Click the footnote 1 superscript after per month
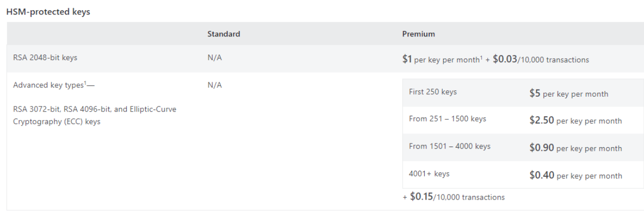Screen dimensions: 644x215 point(481,57)
